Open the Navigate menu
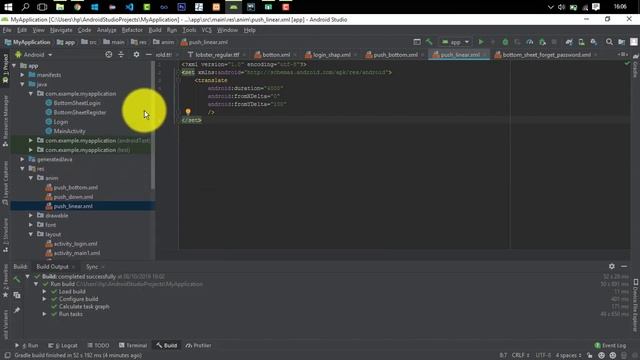Screen dimensions: 640x360 (x=61, y=30)
